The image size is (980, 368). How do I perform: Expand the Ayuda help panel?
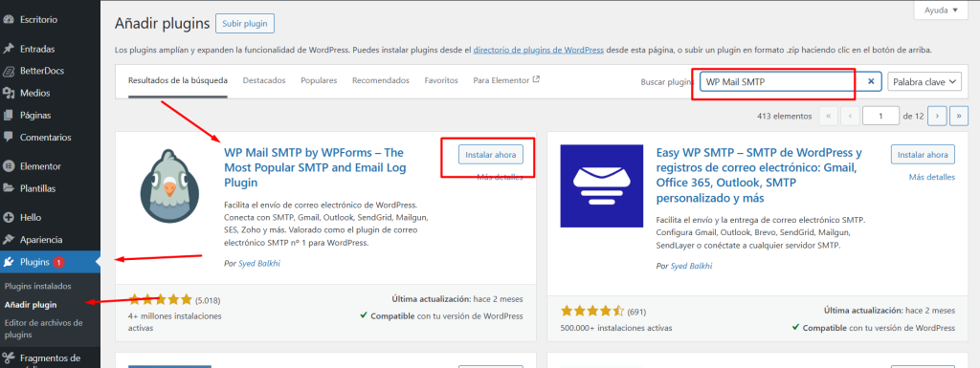click(x=941, y=10)
